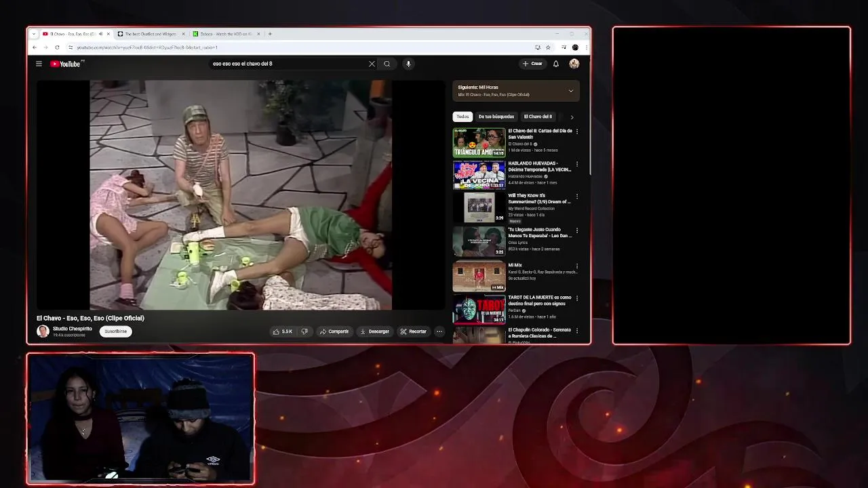Click the El Chavo video player
This screenshot has width=868, height=488.
[241, 195]
